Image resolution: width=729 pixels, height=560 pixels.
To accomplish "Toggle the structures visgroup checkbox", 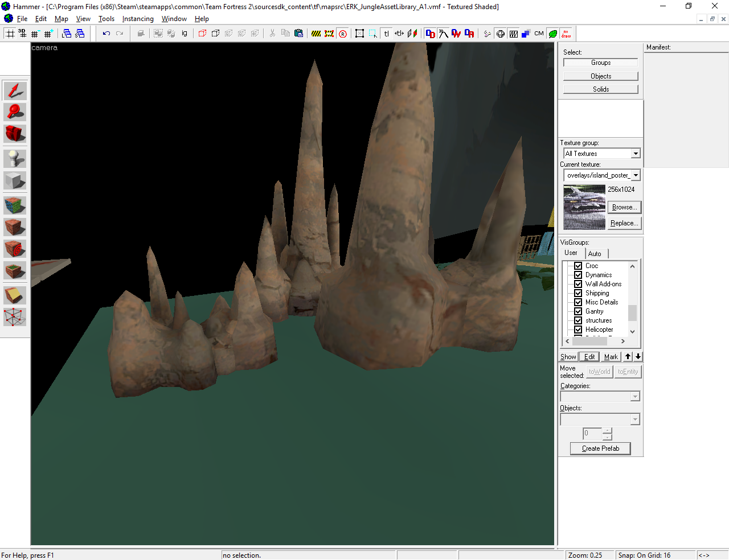I will coord(578,320).
